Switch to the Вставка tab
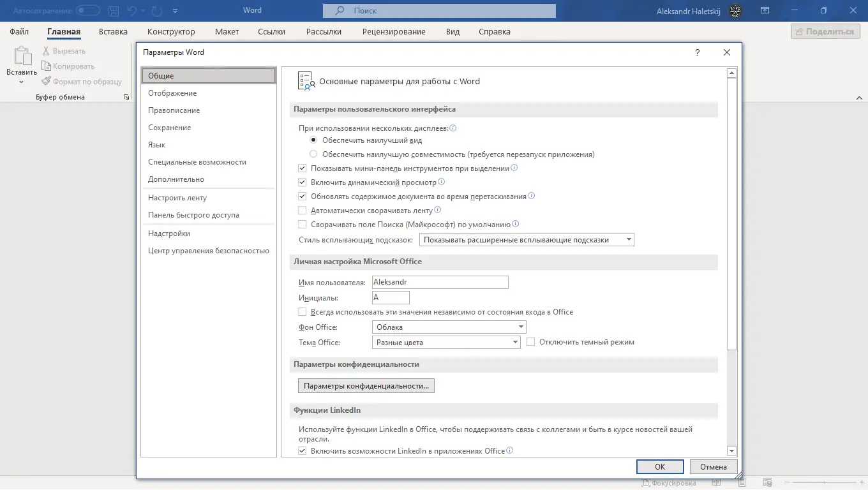The width and height of the screenshot is (868, 490). point(113,31)
